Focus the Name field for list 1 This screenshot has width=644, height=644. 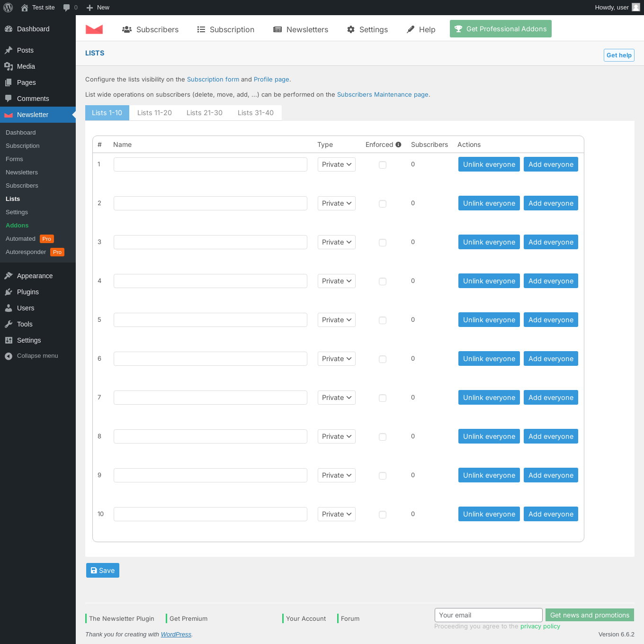210,164
